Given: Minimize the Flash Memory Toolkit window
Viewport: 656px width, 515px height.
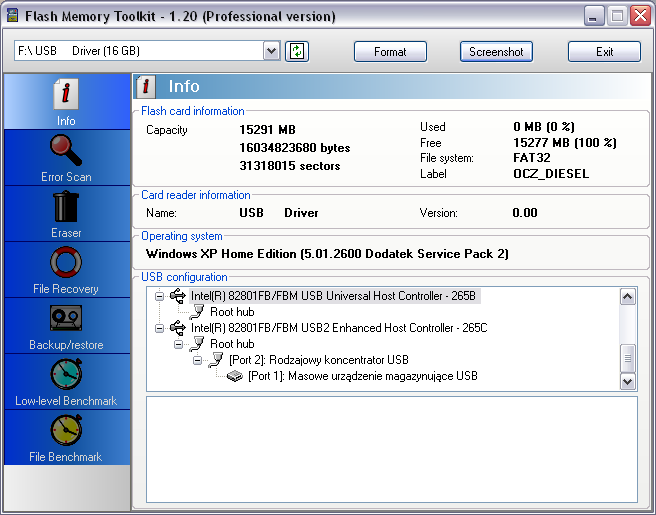Looking at the screenshot, I should pyautogui.click(x=593, y=16).
